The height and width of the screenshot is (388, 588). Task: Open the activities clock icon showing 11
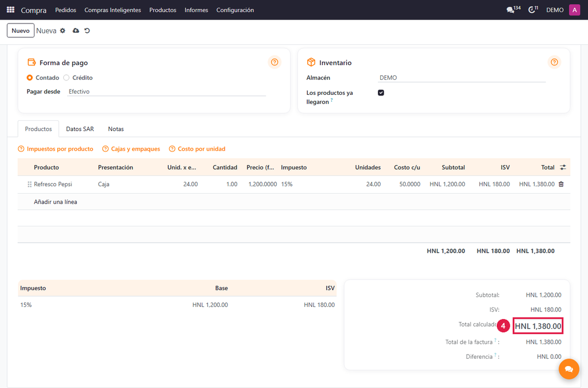(533, 10)
